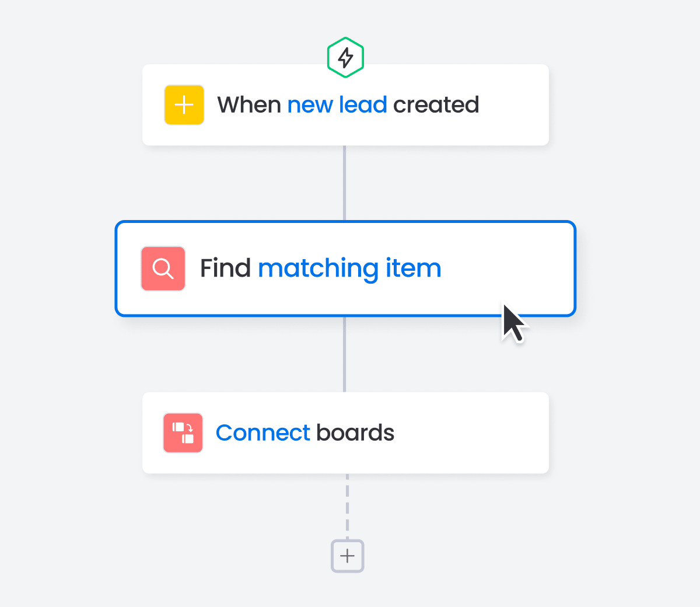Click the yellow plus icon in trigger card
This screenshot has width=700, height=607.
184,105
